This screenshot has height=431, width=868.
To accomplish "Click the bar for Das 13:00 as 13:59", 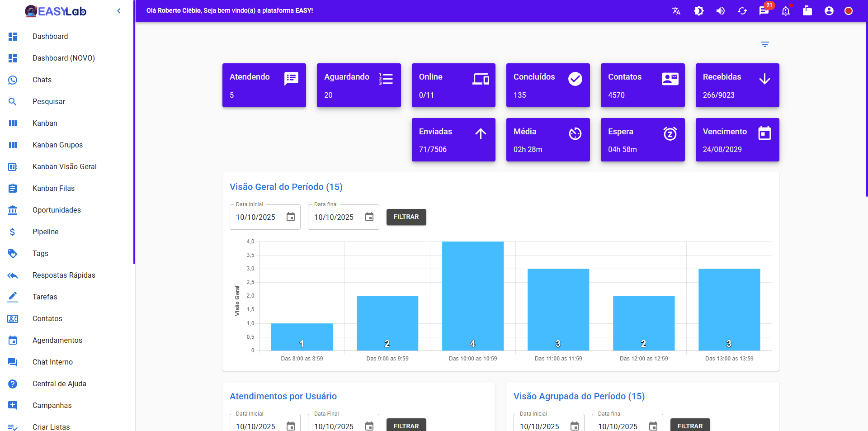I will (x=729, y=310).
